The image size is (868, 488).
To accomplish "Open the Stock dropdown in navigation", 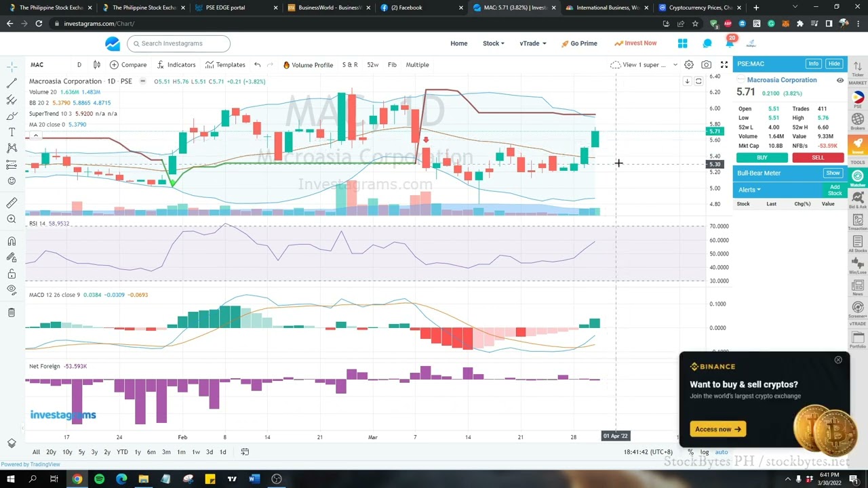I will pyautogui.click(x=493, y=43).
